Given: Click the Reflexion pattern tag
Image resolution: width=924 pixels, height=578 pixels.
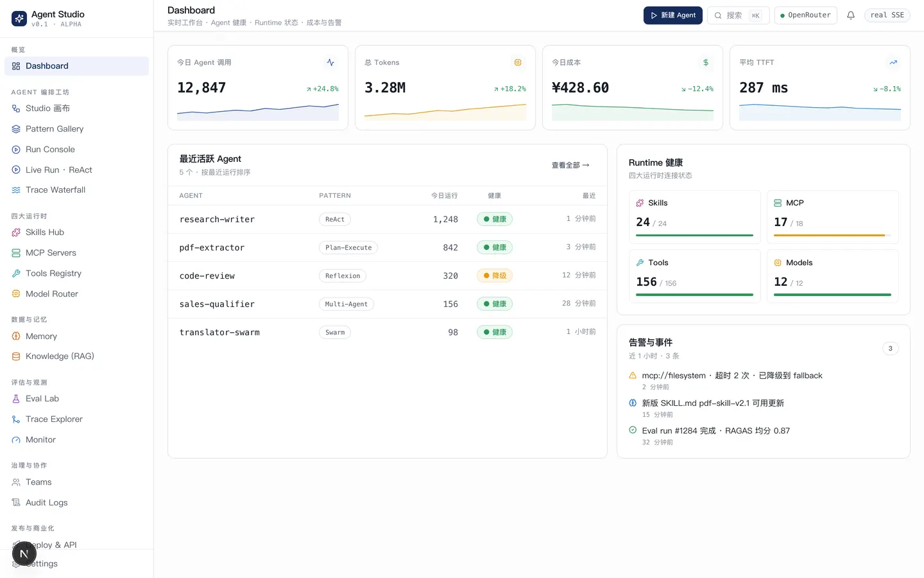Looking at the screenshot, I should (343, 276).
